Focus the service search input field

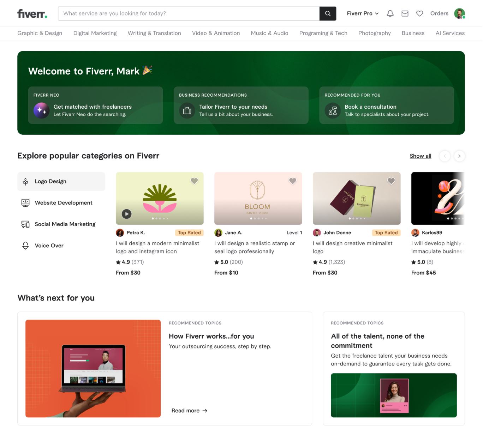click(189, 13)
